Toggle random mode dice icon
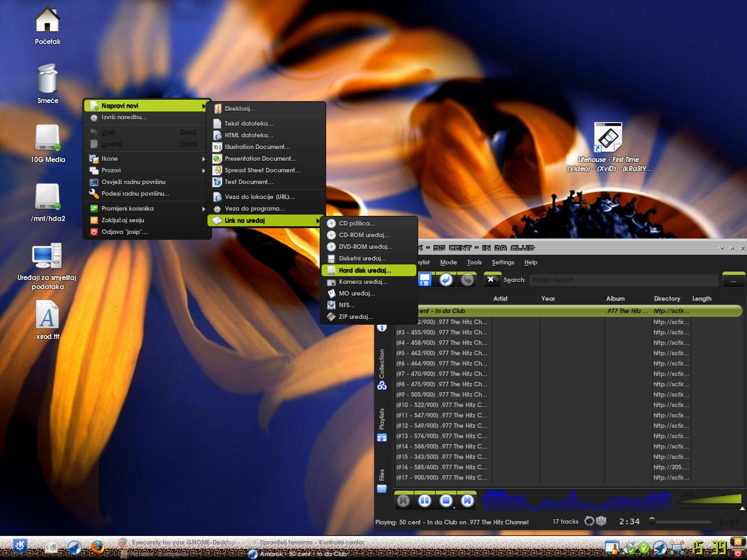Image resolution: width=747 pixels, height=560 pixels. click(x=601, y=521)
